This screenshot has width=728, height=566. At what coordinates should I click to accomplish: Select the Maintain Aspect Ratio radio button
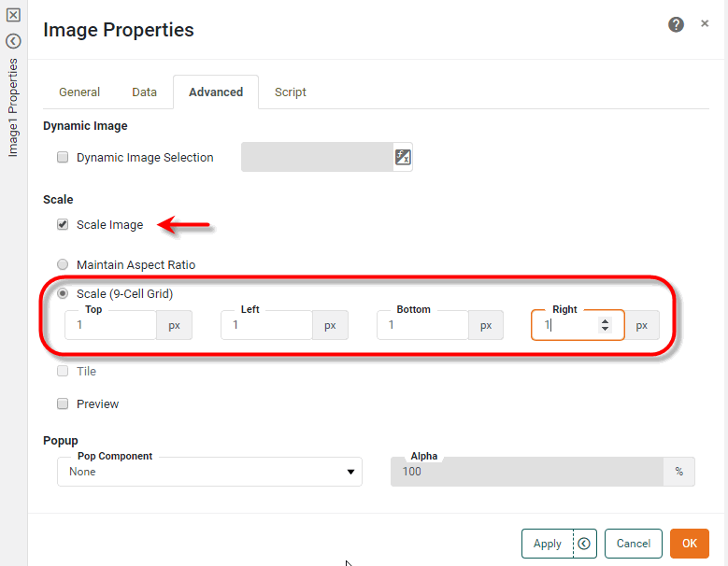63,265
